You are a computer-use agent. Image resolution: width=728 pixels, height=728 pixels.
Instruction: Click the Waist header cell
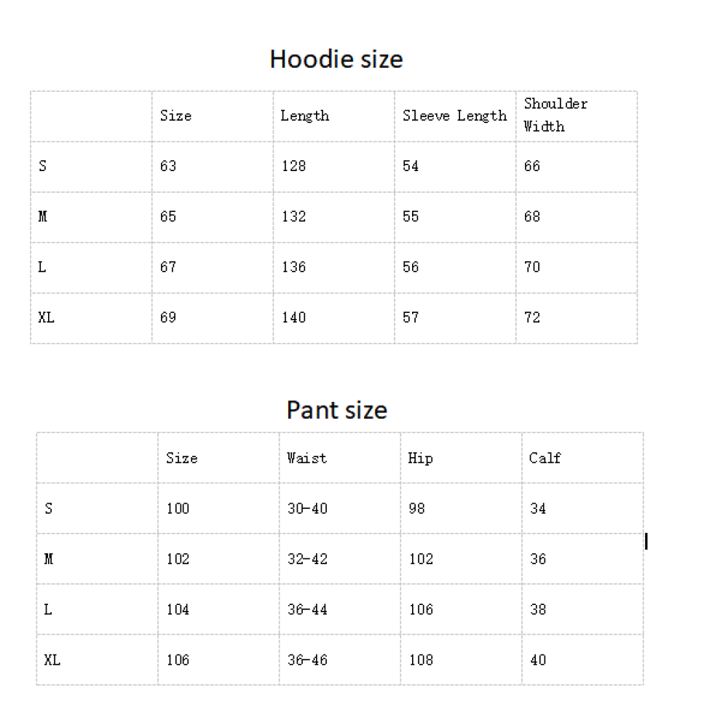coord(340,458)
